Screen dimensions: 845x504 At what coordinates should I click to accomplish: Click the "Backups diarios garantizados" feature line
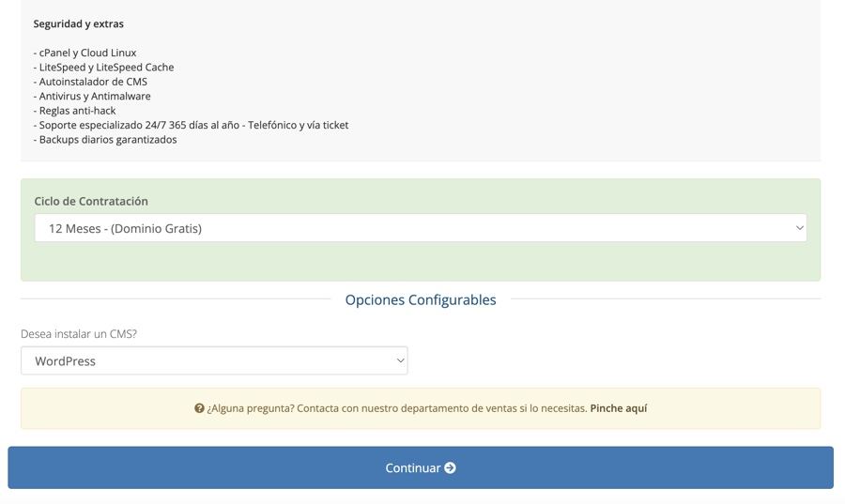coord(105,140)
